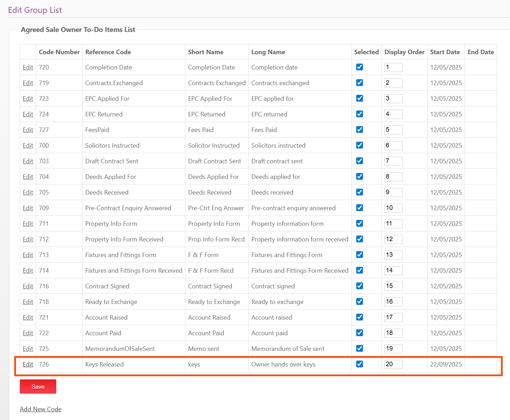Click Edit link for Completion Date row
Viewport: 510px width, 420px height.
[28, 67]
